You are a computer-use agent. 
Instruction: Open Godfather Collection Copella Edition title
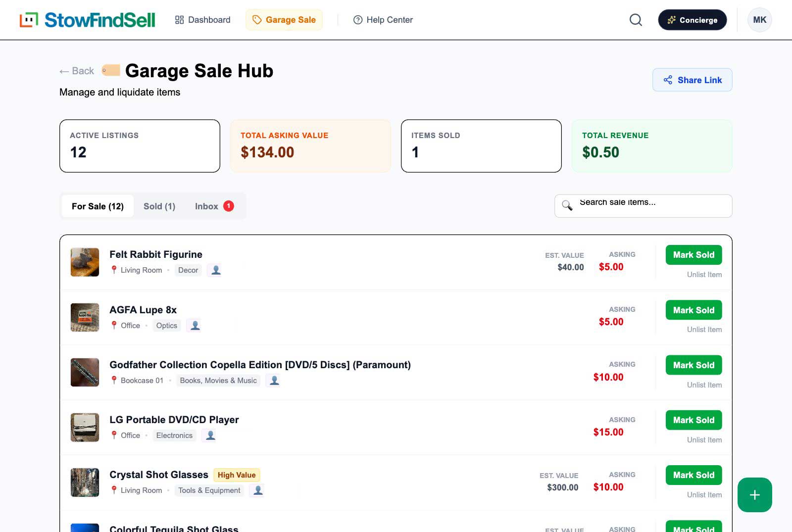260,365
